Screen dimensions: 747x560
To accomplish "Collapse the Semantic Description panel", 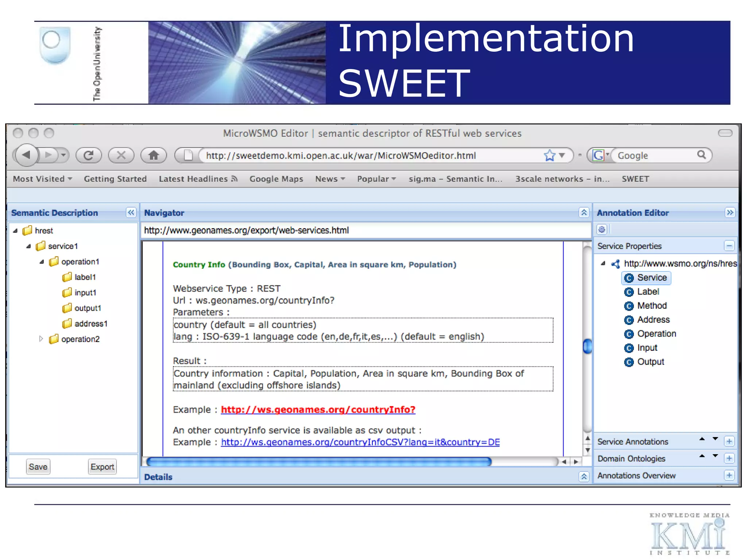I will click(x=131, y=213).
